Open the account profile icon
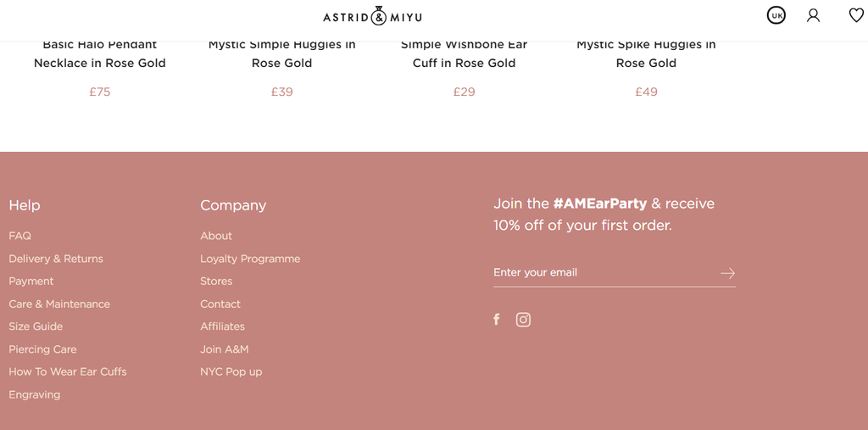The width and height of the screenshot is (868, 430). (x=813, y=15)
